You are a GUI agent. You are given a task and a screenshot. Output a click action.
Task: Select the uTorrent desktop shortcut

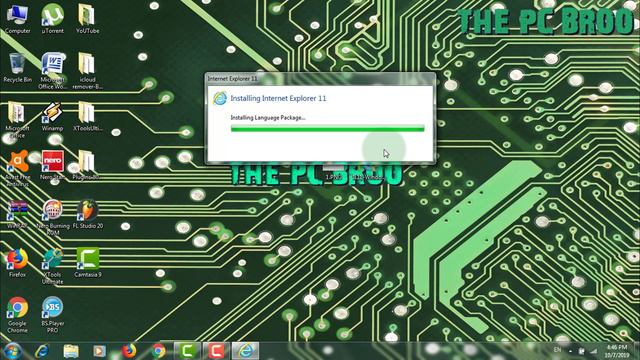pyautogui.click(x=52, y=18)
